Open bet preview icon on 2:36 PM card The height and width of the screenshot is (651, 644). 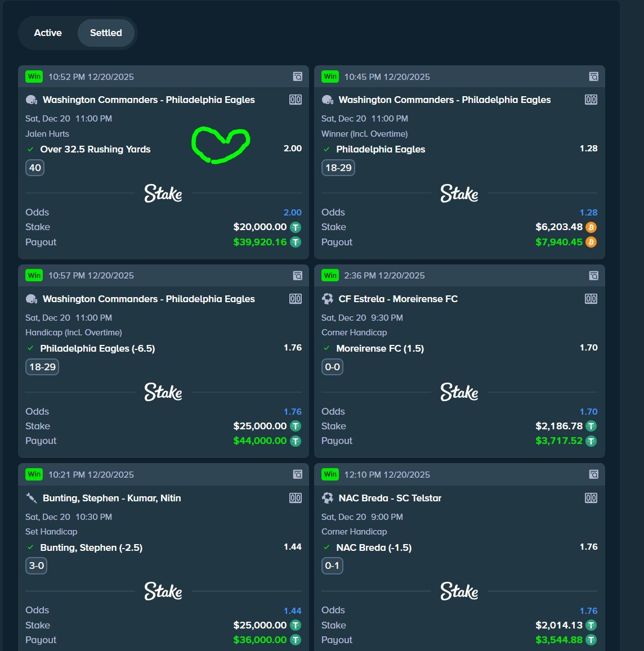[594, 276]
